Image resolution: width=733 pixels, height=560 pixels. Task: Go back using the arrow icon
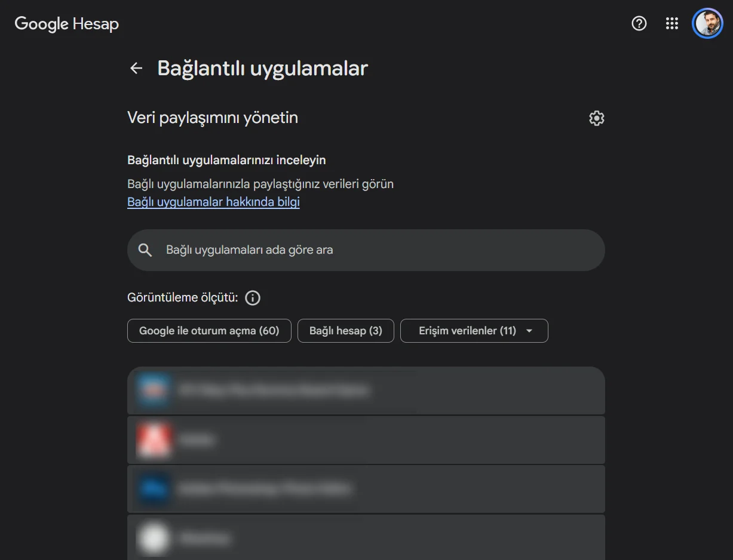click(136, 68)
